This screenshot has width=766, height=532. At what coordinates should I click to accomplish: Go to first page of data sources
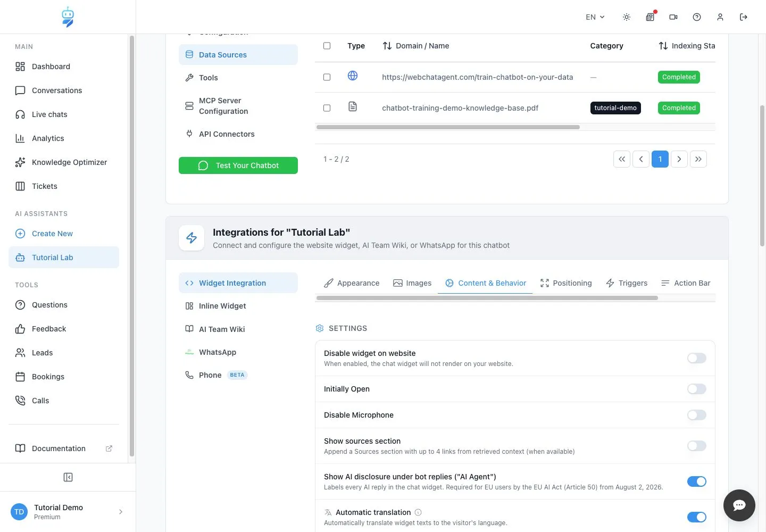pyautogui.click(x=622, y=159)
